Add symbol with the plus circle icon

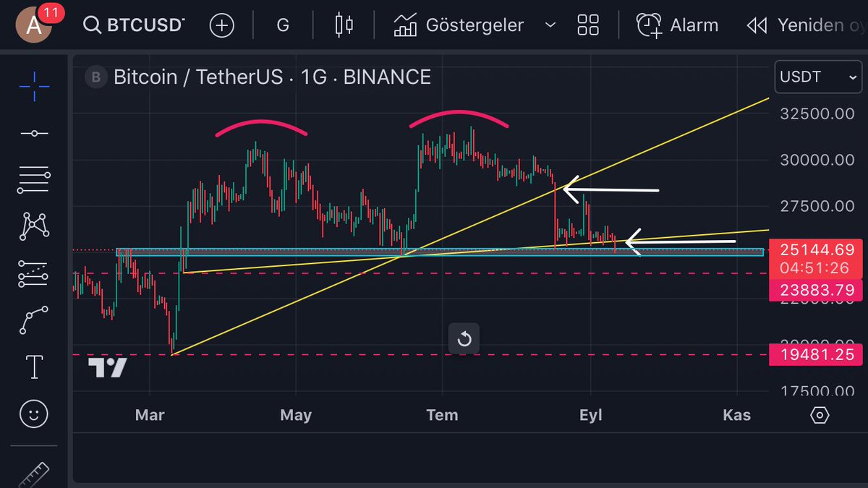click(x=222, y=25)
